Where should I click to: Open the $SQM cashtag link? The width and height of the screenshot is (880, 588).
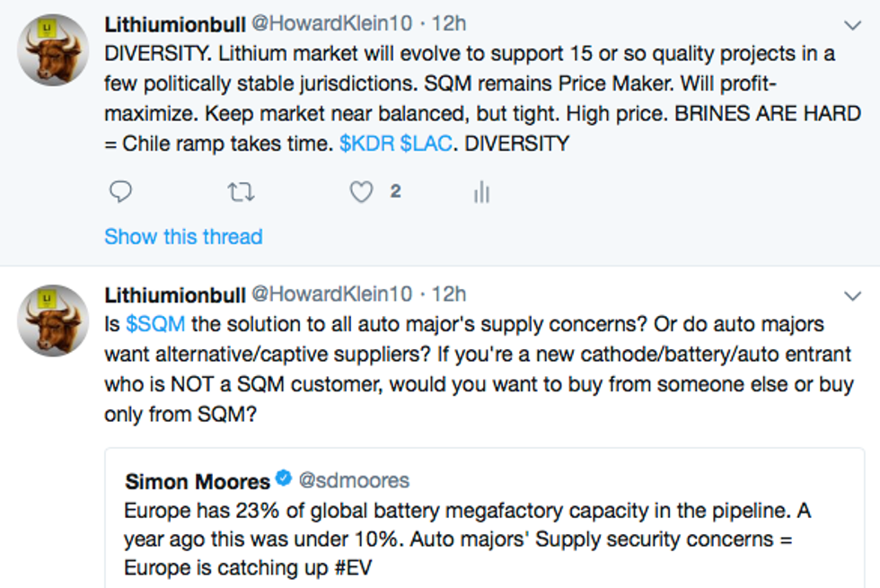pos(157,323)
